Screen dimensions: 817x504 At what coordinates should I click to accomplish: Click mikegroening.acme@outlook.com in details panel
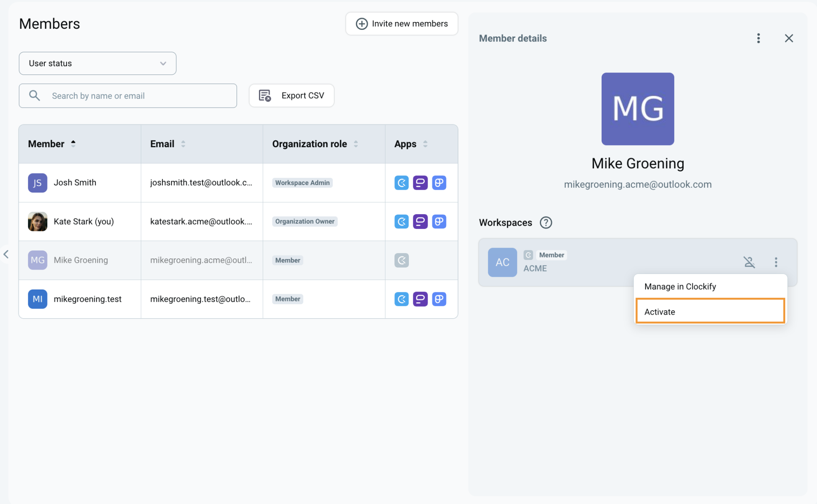point(637,184)
